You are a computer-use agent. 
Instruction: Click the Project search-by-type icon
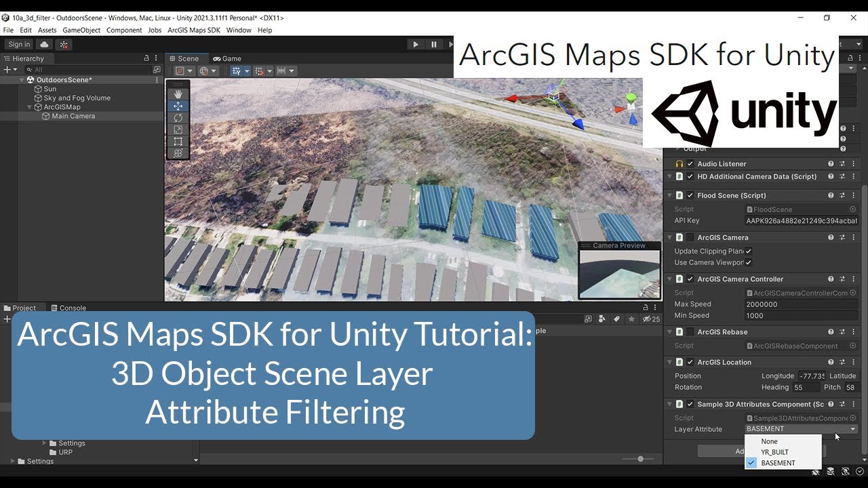(602, 319)
